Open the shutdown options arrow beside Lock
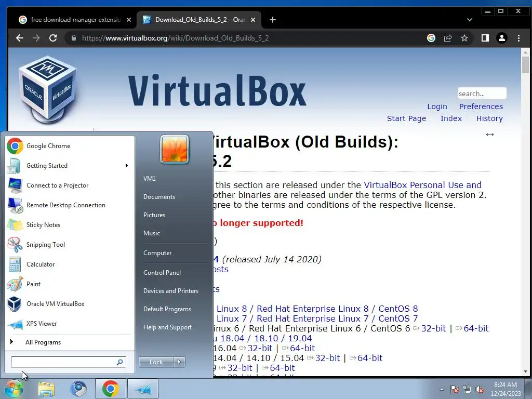 click(179, 362)
